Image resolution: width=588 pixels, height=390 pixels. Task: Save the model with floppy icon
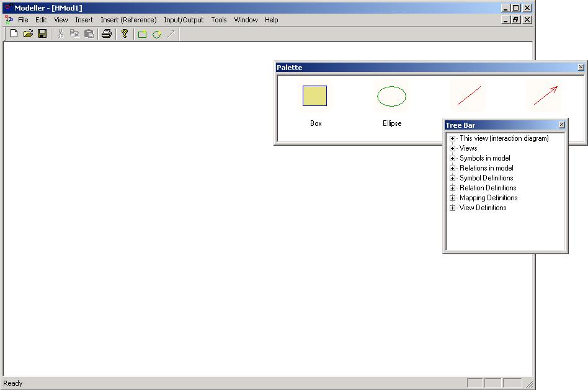point(42,33)
